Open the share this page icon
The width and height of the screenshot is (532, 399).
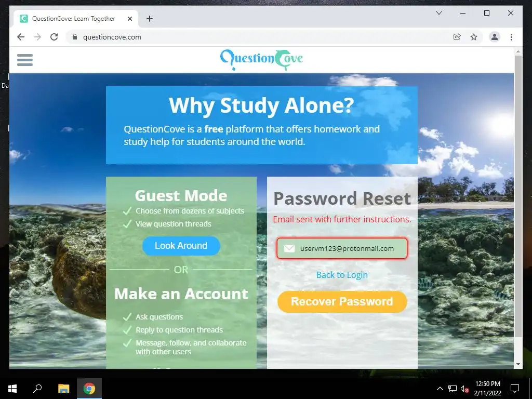tap(457, 37)
